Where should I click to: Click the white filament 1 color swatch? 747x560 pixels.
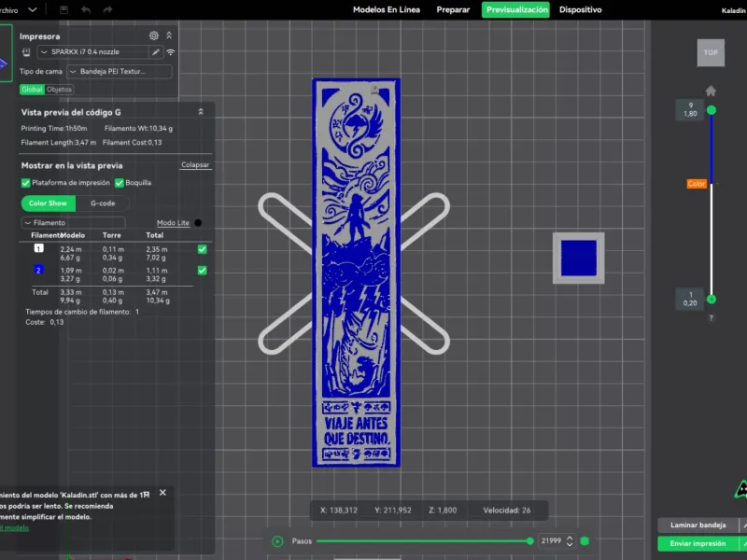click(x=38, y=248)
